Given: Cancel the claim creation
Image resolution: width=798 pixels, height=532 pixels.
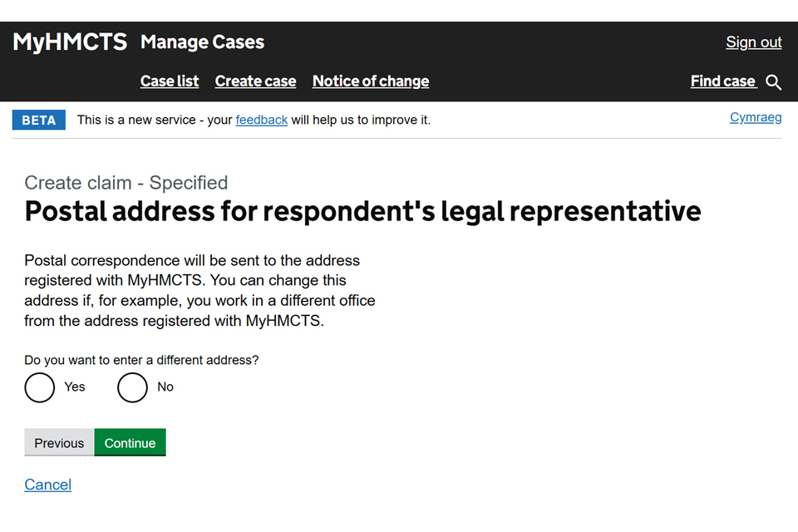Looking at the screenshot, I should coord(48,485).
